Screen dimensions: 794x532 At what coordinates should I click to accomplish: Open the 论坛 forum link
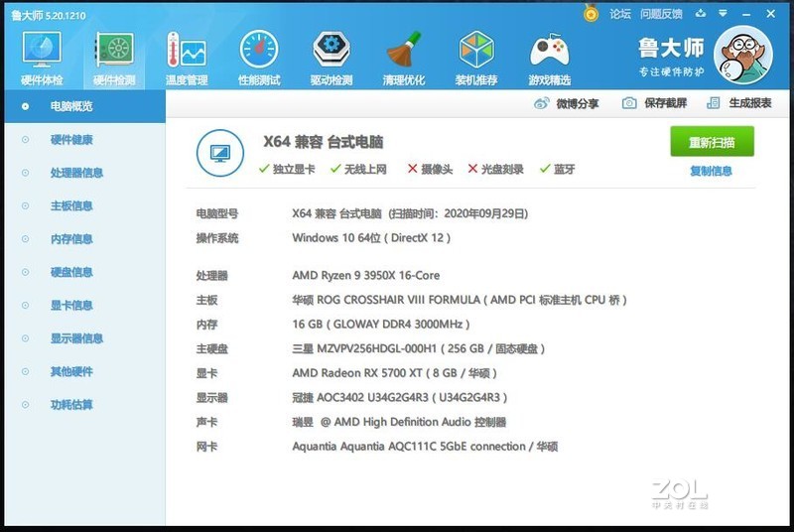pos(619,14)
